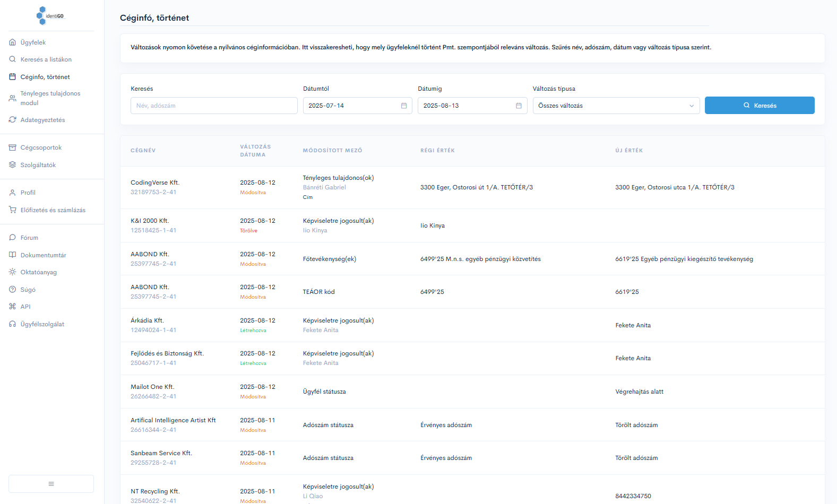Image resolution: width=837 pixels, height=504 pixels.
Task: Open the Mailot One Kft. company entry
Action: click(152, 387)
